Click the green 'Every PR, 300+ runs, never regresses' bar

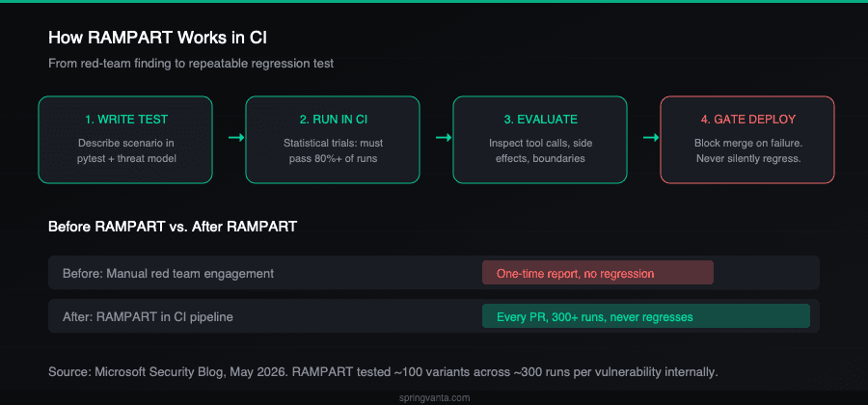[646, 316]
